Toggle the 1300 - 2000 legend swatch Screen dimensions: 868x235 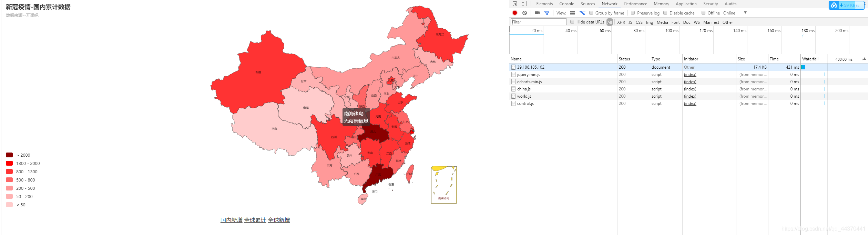click(x=9, y=163)
